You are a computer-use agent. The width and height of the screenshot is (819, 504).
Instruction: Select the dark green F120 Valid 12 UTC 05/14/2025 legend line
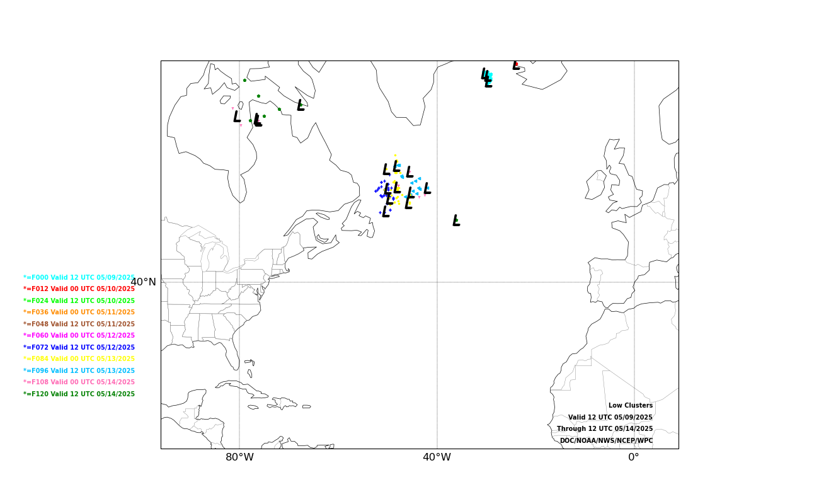(79, 394)
